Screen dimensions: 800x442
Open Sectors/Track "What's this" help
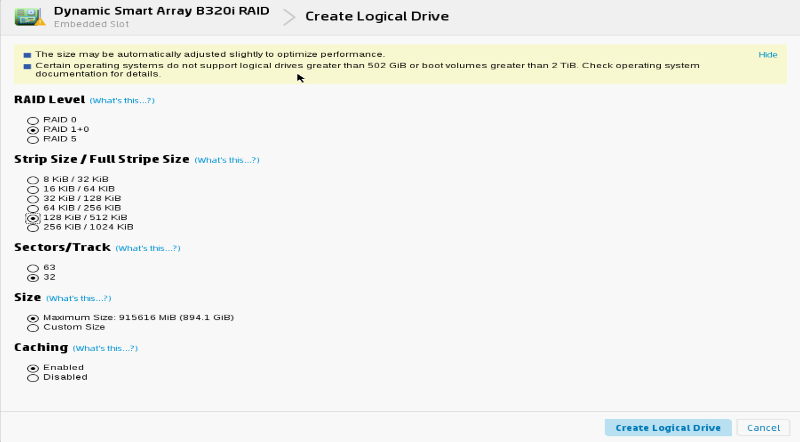click(148, 249)
